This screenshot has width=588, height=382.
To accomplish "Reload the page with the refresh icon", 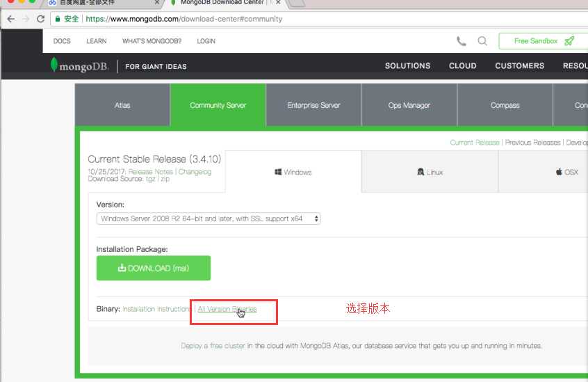I will tap(40, 19).
